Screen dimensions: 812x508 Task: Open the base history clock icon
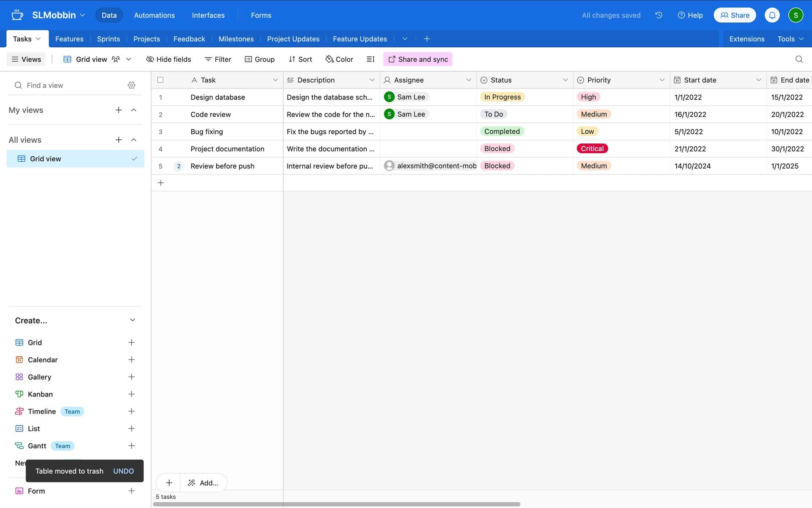(658, 15)
